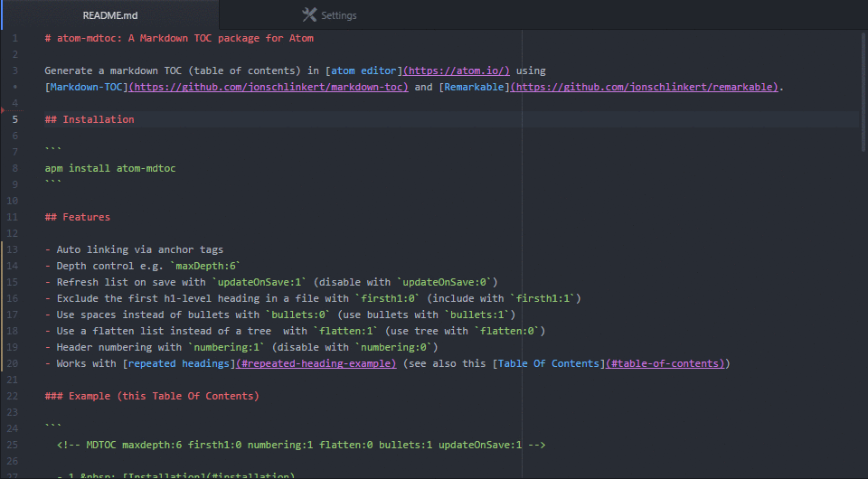
Task: Click the Remarkable link text
Action: pyautogui.click(x=474, y=87)
